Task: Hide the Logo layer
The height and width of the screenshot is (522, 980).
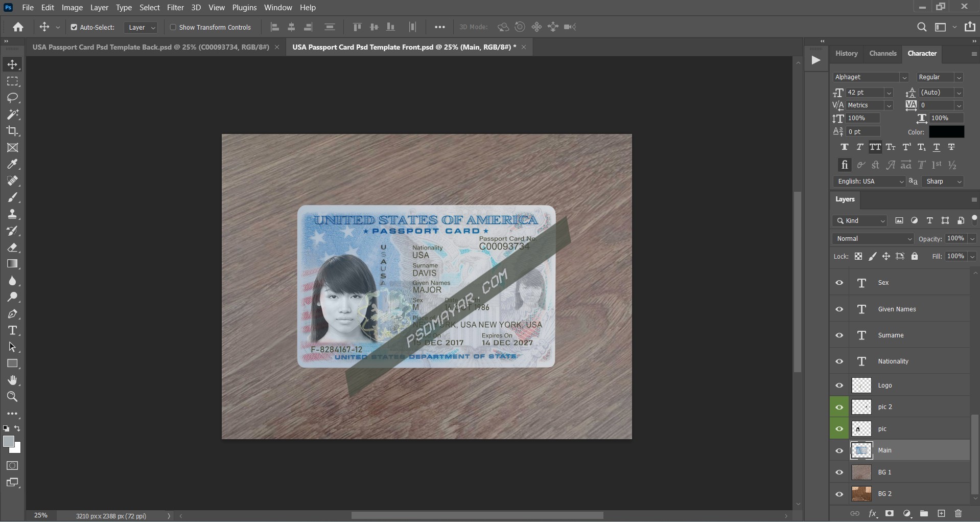Action: tap(839, 385)
